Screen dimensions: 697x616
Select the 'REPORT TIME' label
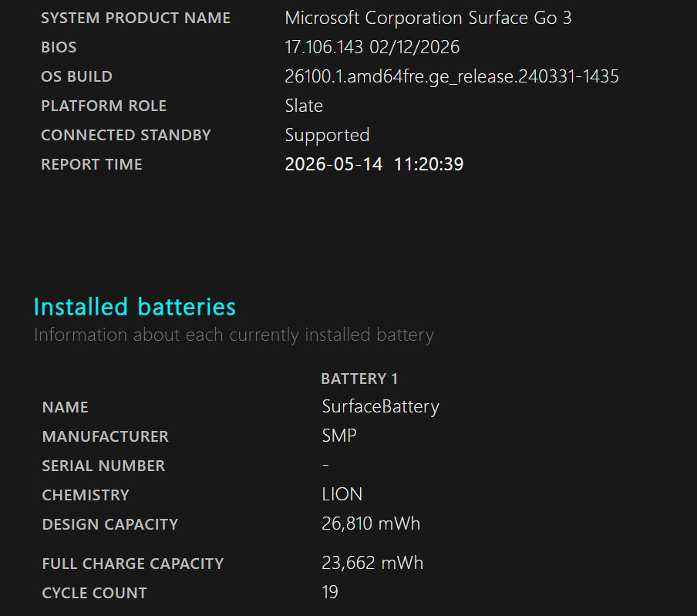pyautogui.click(x=92, y=164)
